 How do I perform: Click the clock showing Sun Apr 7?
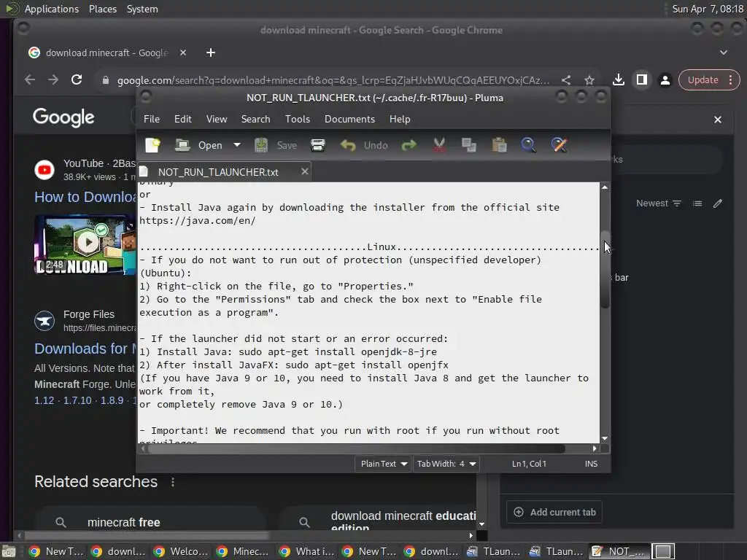pos(708,9)
